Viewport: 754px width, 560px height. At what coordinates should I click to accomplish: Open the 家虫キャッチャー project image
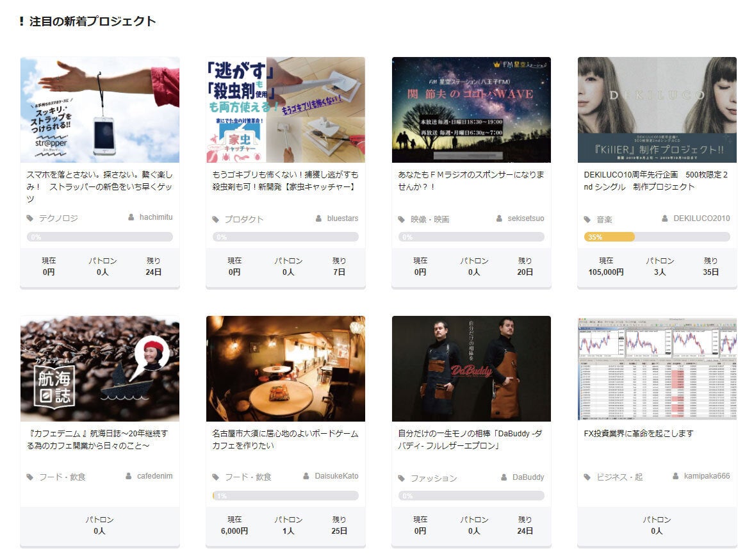(x=286, y=110)
